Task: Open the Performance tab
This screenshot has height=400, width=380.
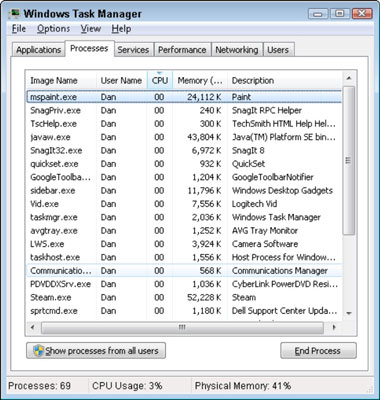Action: click(x=182, y=50)
